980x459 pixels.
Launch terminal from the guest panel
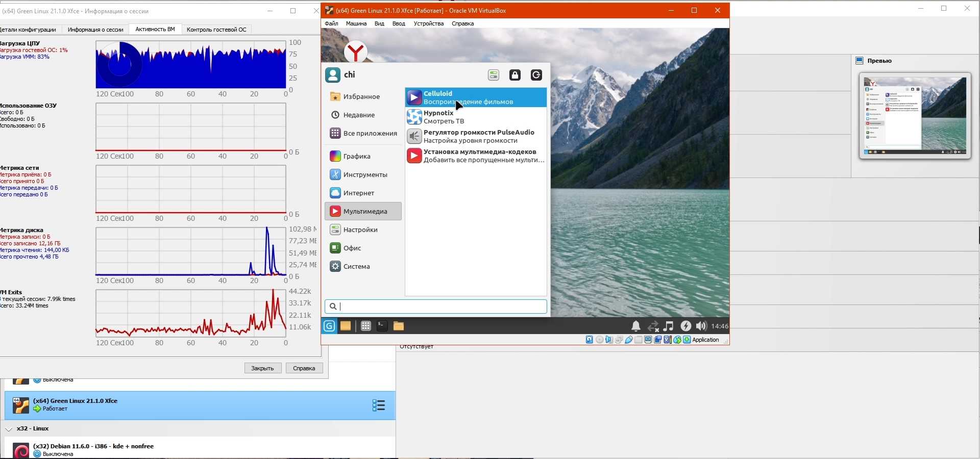point(382,326)
